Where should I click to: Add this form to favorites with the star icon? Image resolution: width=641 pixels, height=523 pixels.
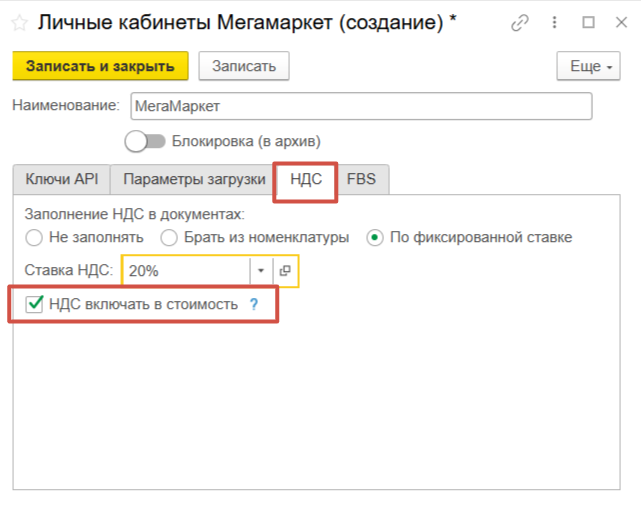[18, 22]
